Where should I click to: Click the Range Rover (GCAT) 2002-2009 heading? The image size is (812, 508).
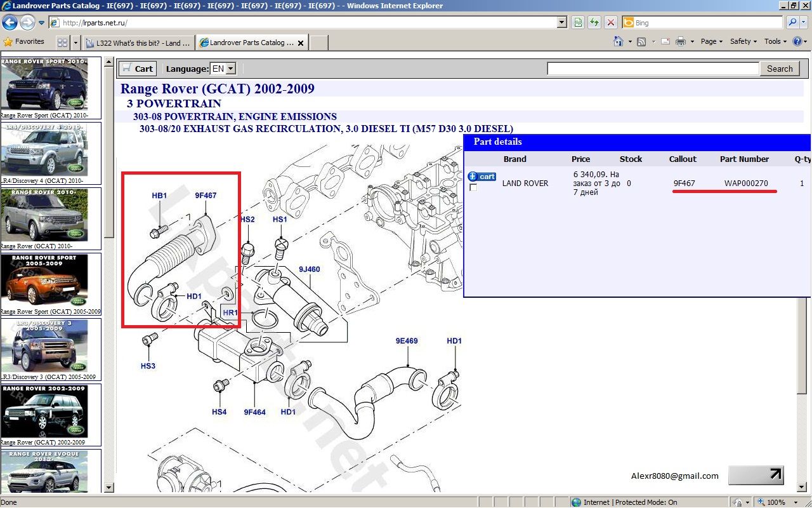218,89
